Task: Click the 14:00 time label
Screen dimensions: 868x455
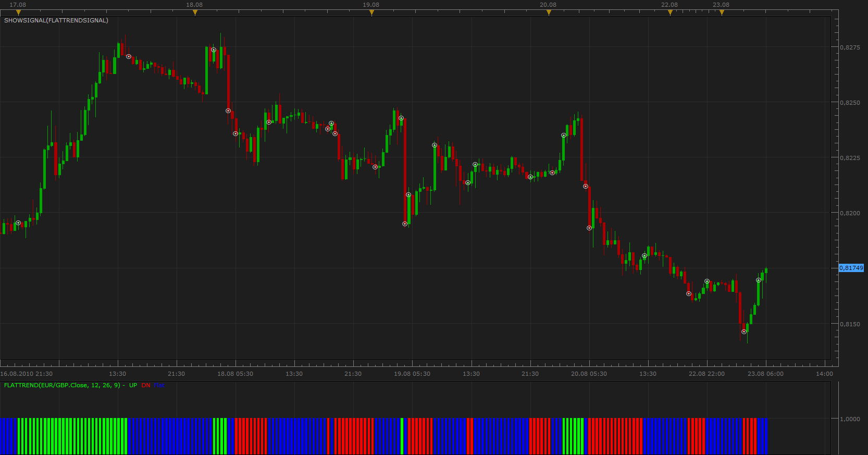Action: [824, 374]
